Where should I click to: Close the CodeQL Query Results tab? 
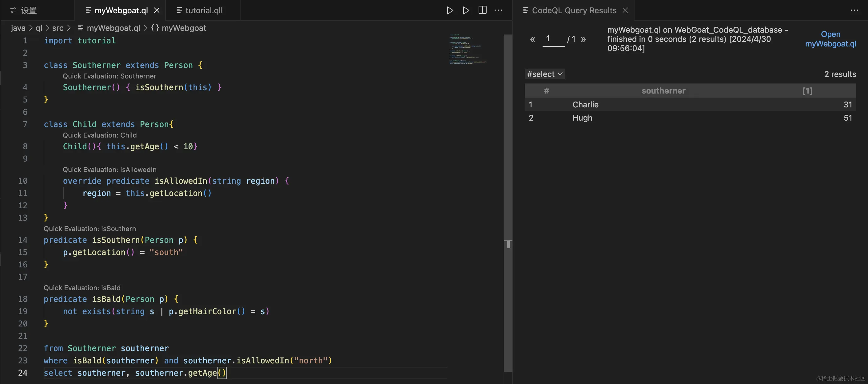(625, 10)
